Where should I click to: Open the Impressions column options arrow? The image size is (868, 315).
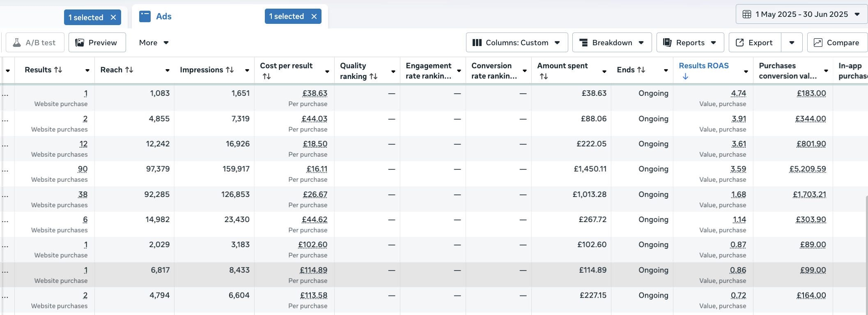[247, 70]
